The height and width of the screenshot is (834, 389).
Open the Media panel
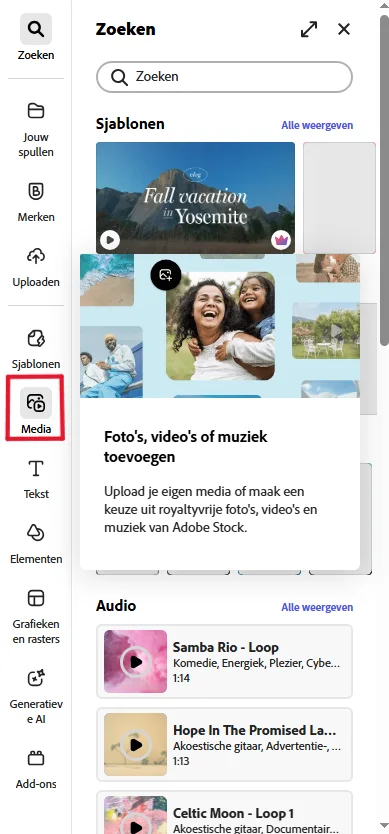[x=36, y=410]
